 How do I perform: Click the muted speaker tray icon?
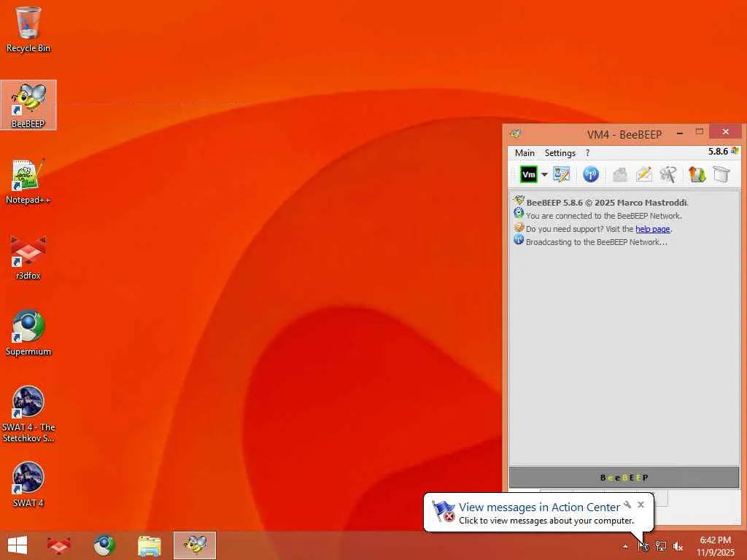tap(678, 546)
